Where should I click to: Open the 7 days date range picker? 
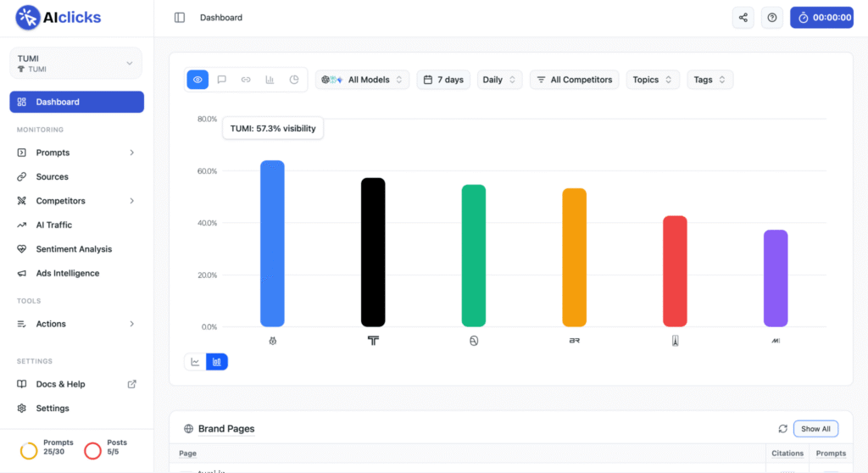(443, 80)
